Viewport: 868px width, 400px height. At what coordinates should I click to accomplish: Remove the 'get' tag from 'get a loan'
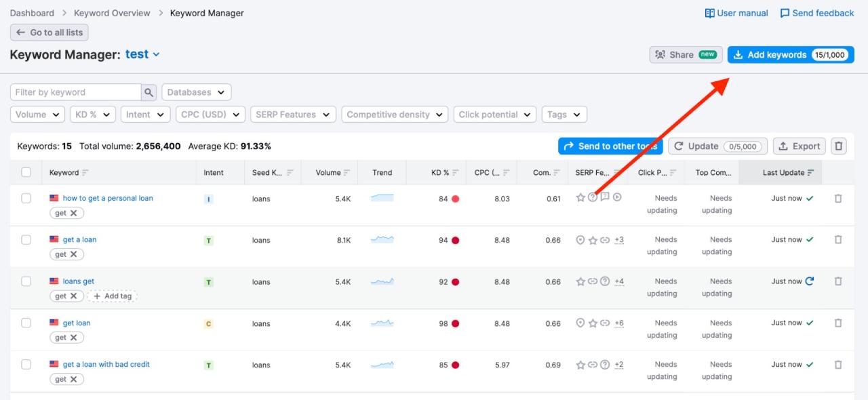pyautogui.click(x=74, y=254)
